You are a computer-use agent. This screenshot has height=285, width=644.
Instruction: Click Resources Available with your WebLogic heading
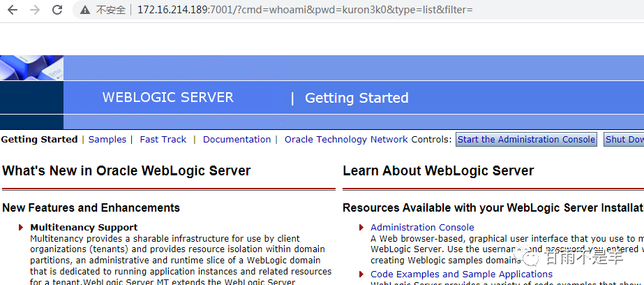[493, 207]
